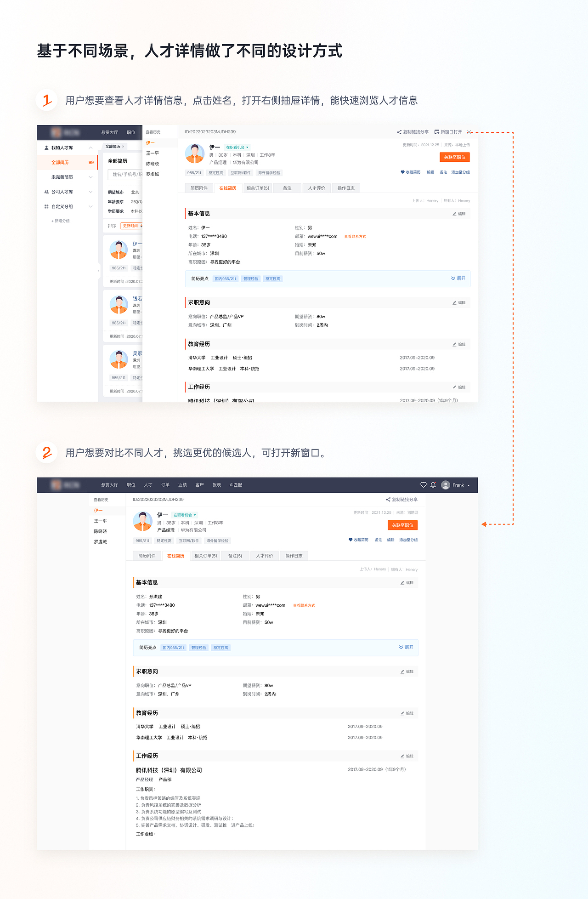Select 罗虔诚 in the new-window history list
The image size is (588, 899).
pos(100,542)
